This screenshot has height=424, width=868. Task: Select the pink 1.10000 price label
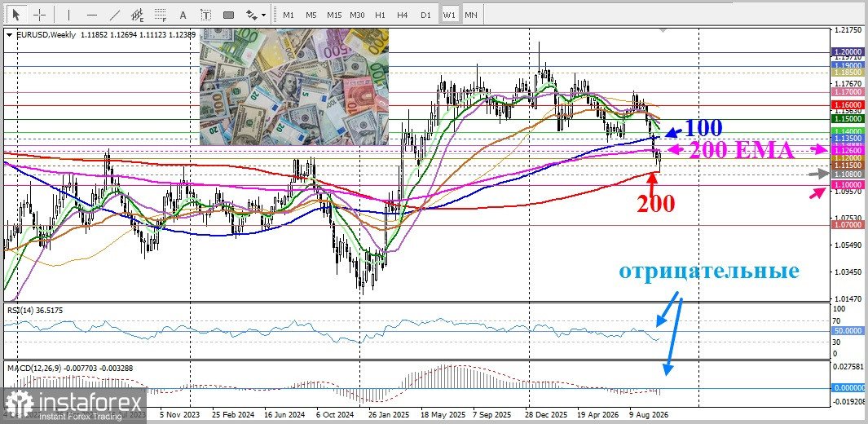tap(847, 184)
